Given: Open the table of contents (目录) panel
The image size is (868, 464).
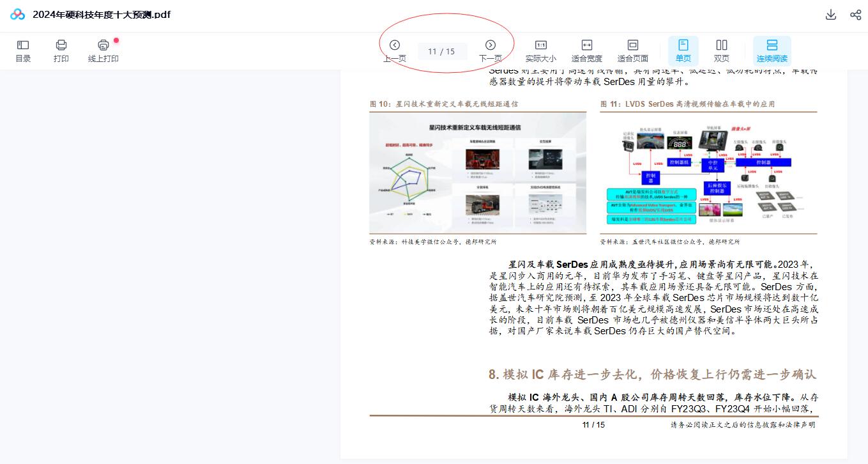Looking at the screenshot, I should pyautogui.click(x=23, y=50).
